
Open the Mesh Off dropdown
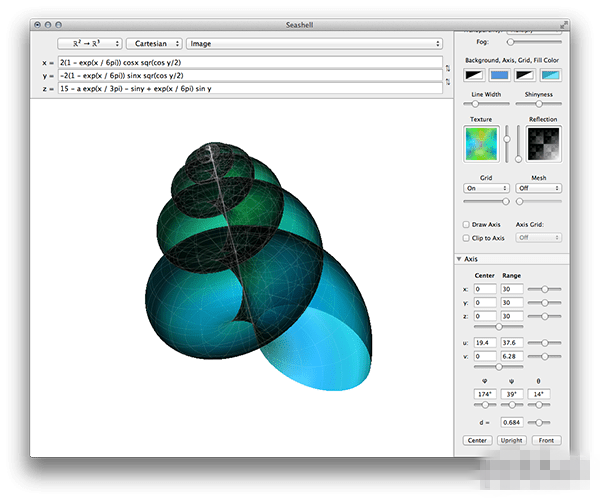540,188
